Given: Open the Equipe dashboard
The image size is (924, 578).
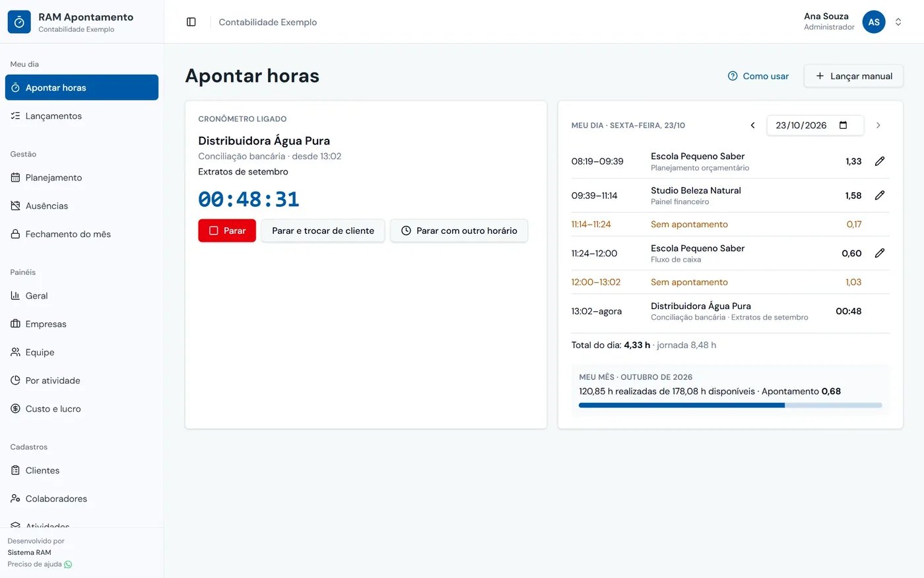Looking at the screenshot, I should [x=82, y=352].
